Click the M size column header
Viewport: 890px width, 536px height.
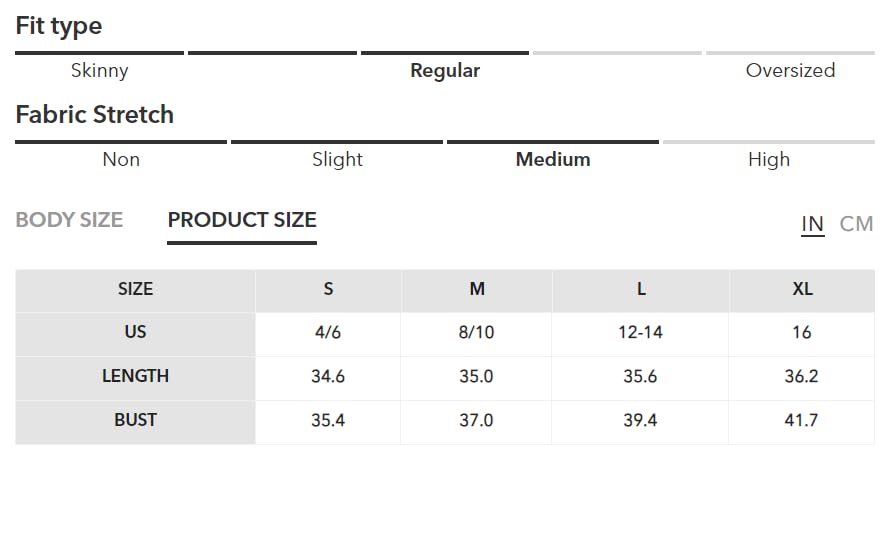pos(477,291)
